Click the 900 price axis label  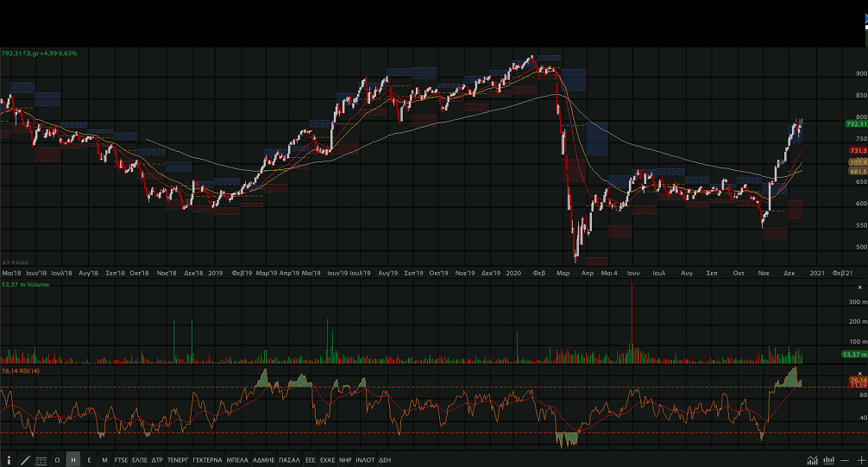(x=861, y=73)
